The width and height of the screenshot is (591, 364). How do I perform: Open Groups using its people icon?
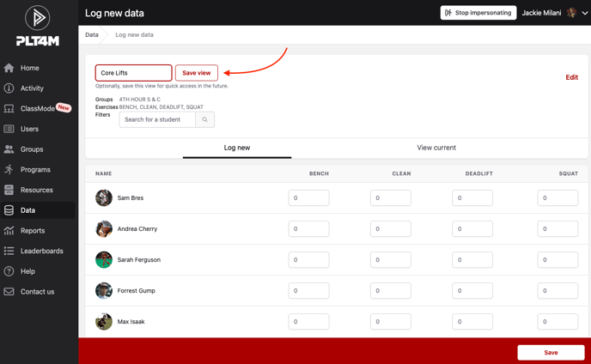tap(9, 149)
